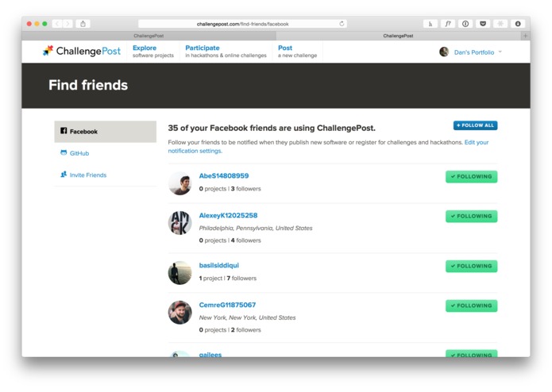Image resolution: width=552 pixels, height=392 pixels.
Task: Expand Dan's Portfolio dropdown arrow
Action: pos(500,52)
